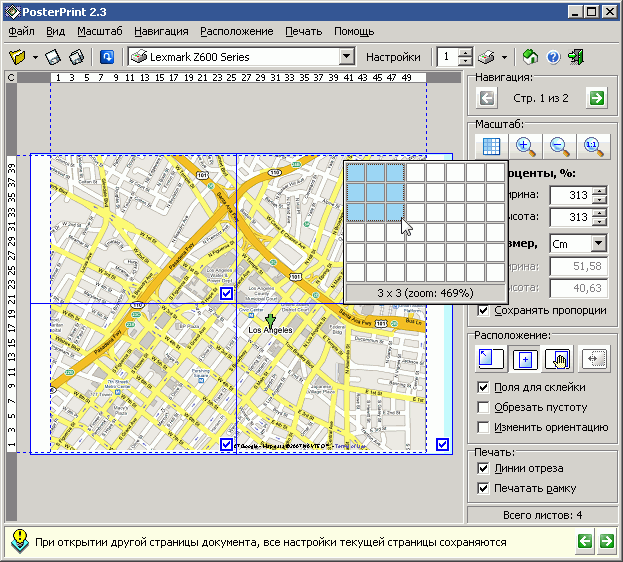Click the grid sheet-count scale button
Screen dimensions: 623x562
click(491, 146)
